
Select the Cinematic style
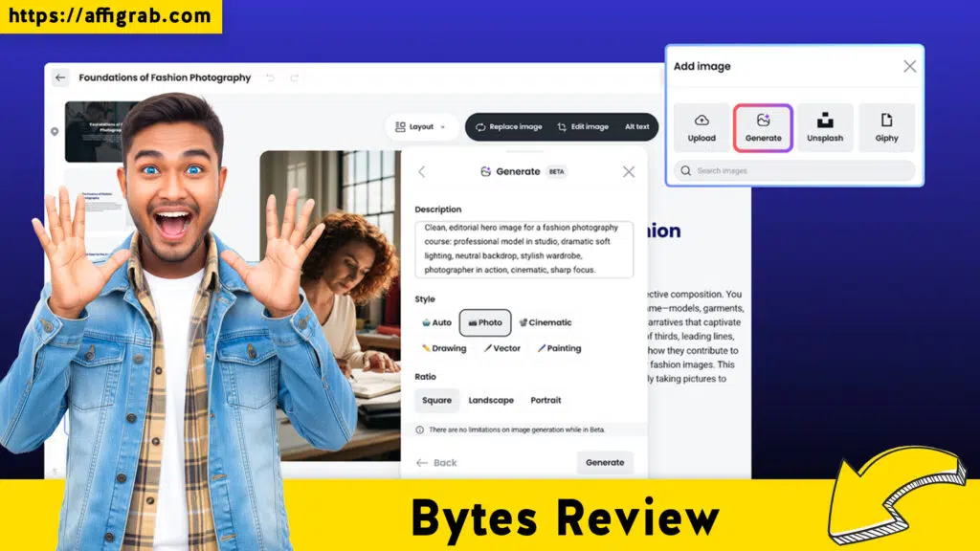(545, 323)
